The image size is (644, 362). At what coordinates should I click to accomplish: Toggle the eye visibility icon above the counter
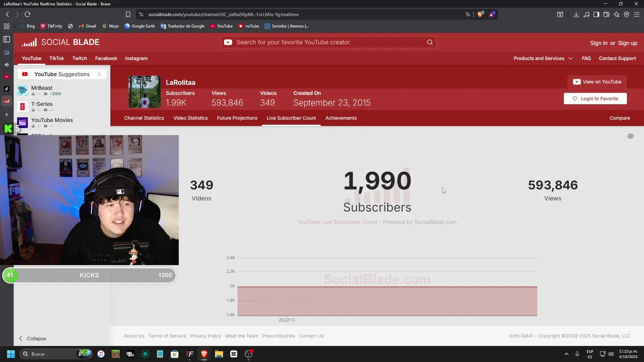coord(630,136)
